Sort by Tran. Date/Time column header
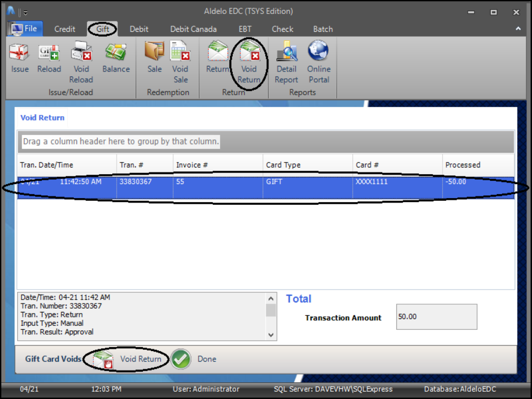This screenshot has width=532, height=399. pos(67,165)
